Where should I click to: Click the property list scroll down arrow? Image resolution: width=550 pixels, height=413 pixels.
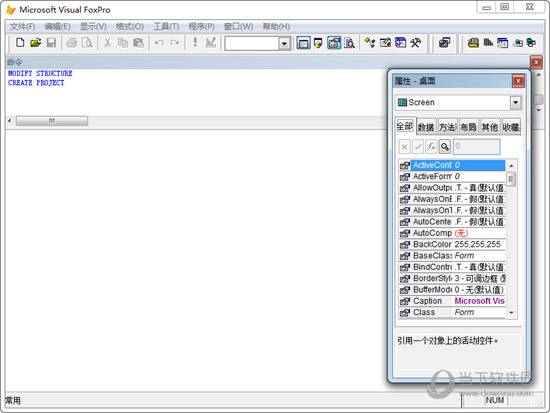tap(511, 313)
